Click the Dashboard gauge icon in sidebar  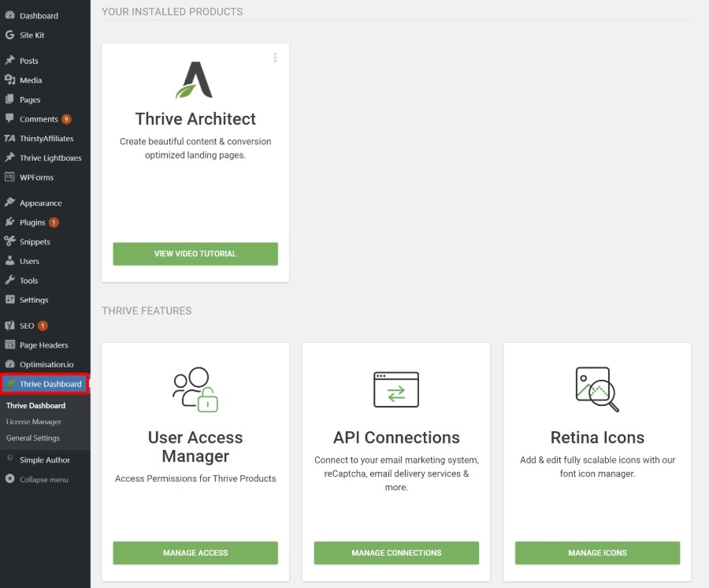pyautogui.click(x=10, y=16)
